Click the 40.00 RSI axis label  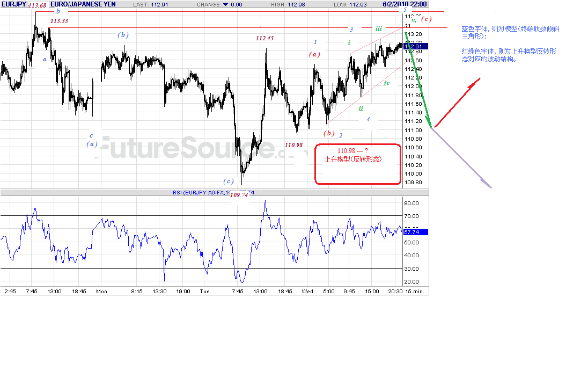(411, 255)
